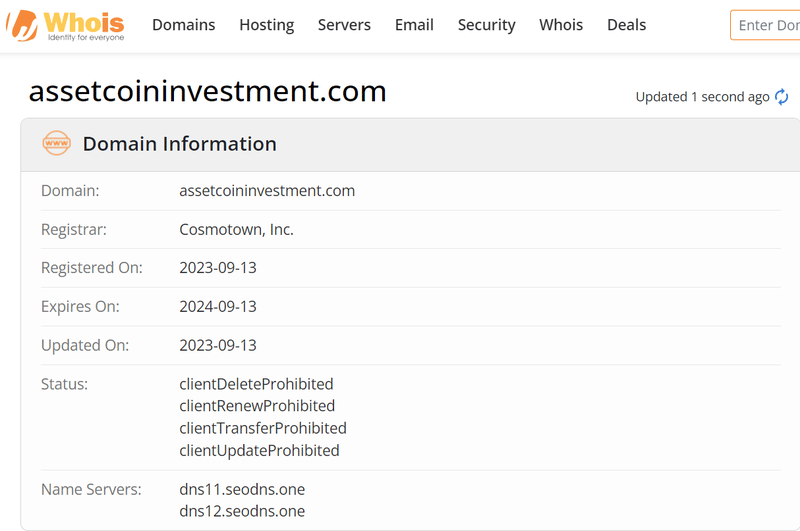Image resolution: width=800 pixels, height=531 pixels.
Task: Click the Registrar: label
Action: (74, 230)
